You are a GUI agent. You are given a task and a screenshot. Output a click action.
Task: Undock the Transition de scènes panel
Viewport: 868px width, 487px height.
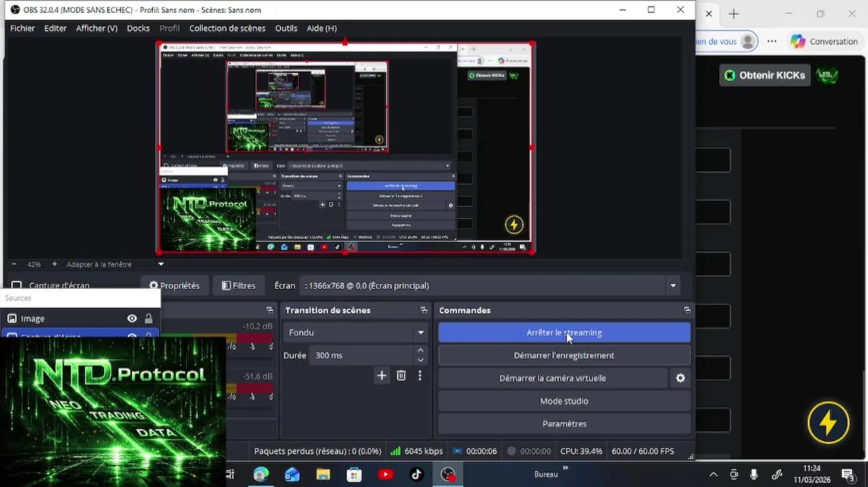pyautogui.click(x=424, y=310)
